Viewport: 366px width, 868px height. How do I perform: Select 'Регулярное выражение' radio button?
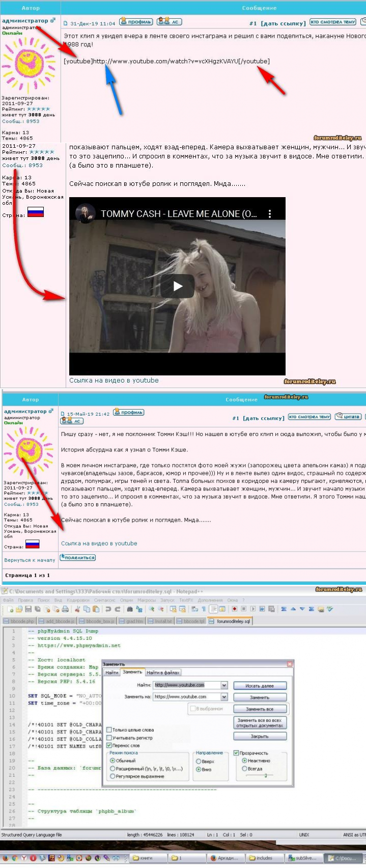click(112, 776)
